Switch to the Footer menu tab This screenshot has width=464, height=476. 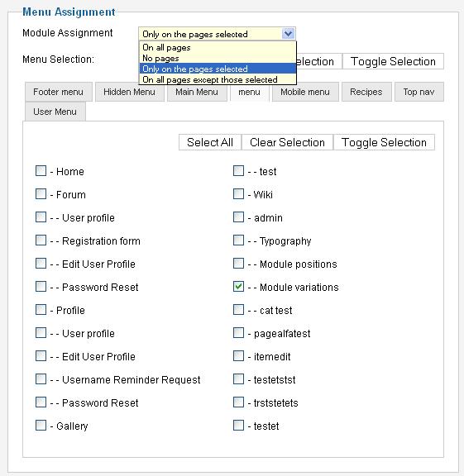[59, 92]
